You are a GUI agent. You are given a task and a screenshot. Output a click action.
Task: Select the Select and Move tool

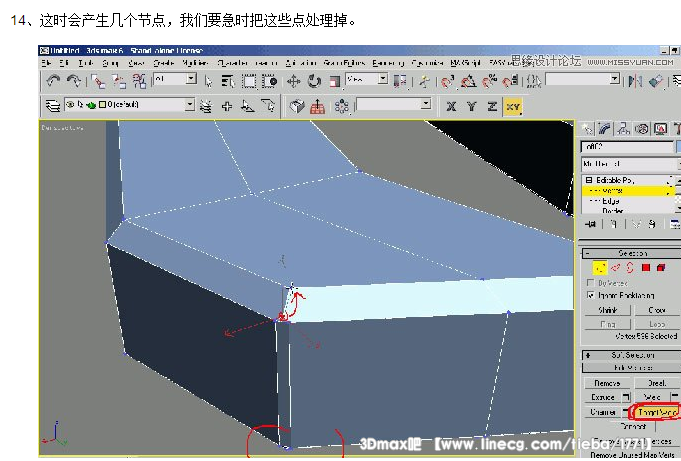pos(294,81)
